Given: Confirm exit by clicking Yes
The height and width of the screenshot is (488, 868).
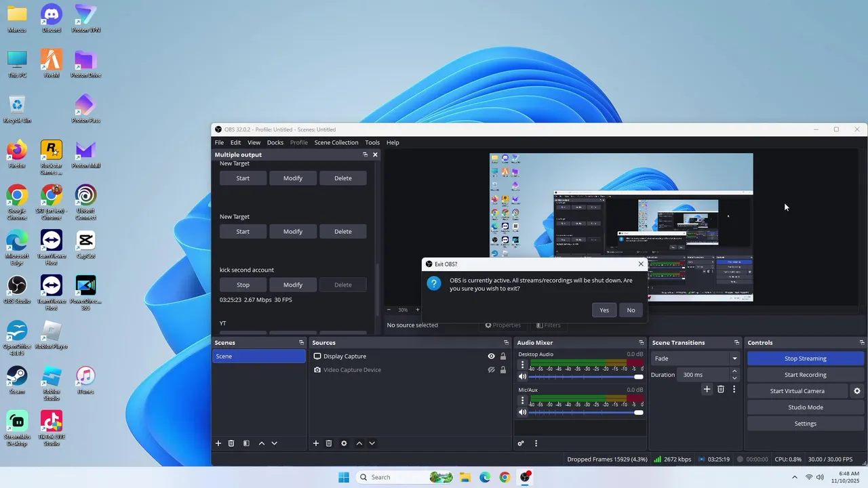Looking at the screenshot, I should (x=604, y=310).
